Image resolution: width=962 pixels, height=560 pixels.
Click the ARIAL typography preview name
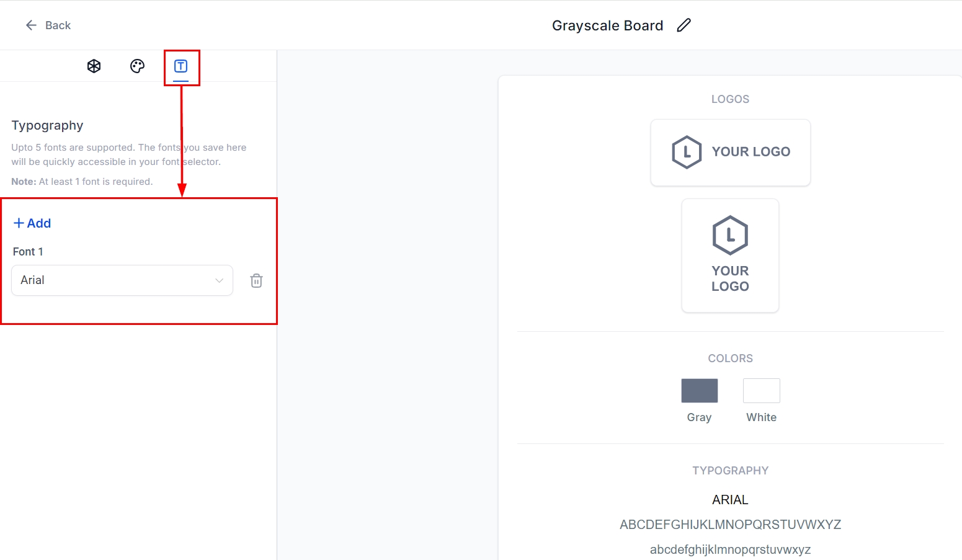coord(730,500)
